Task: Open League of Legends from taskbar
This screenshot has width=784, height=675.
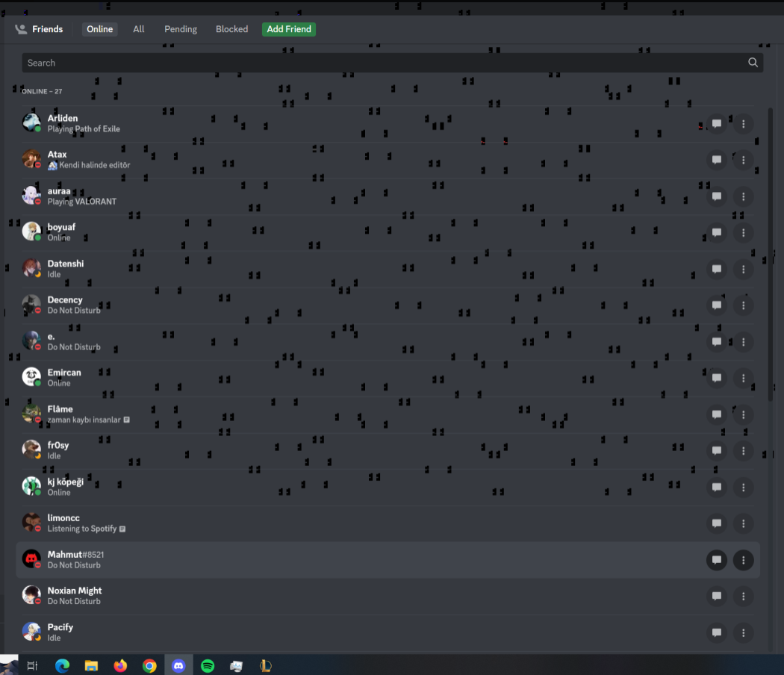Action: click(266, 665)
